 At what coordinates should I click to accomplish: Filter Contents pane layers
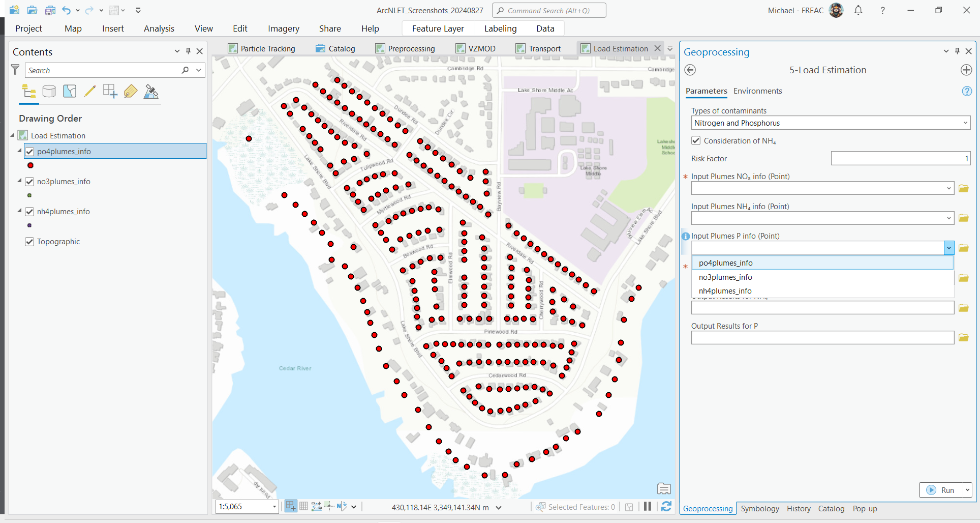click(x=15, y=70)
